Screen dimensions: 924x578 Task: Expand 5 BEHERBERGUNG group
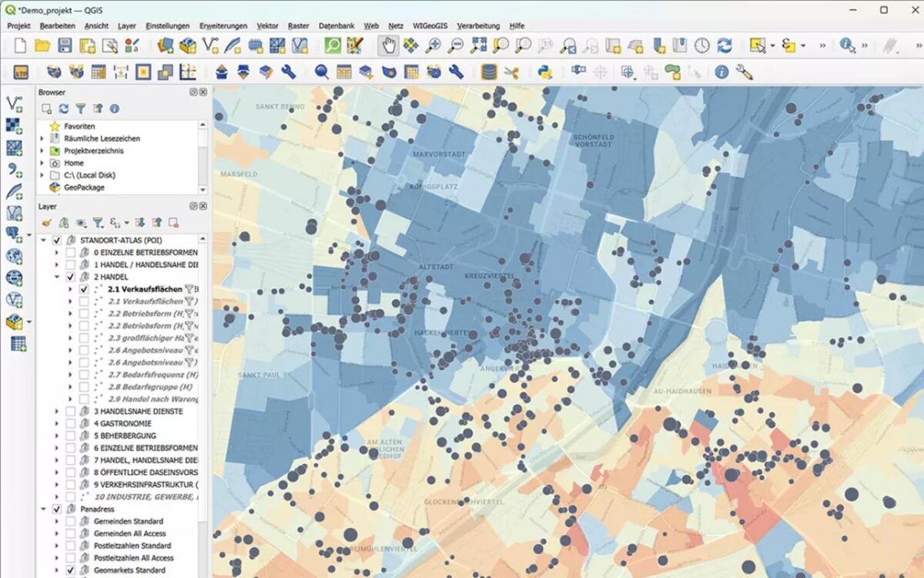click(x=56, y=435)
